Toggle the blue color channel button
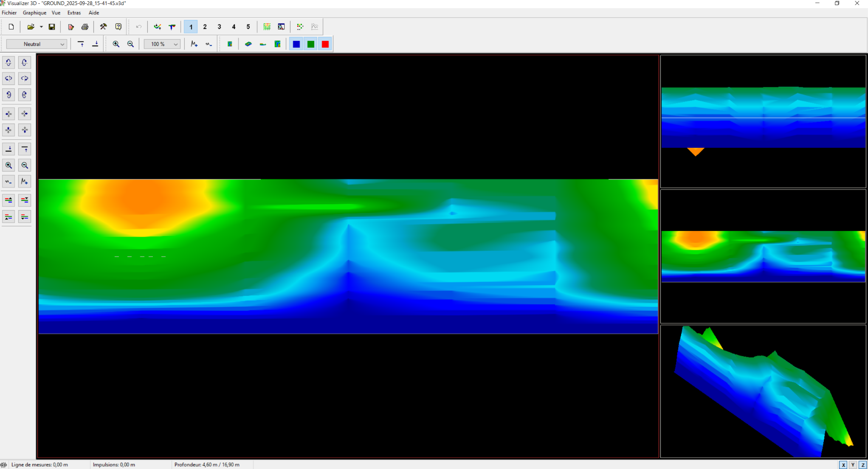Screen dimensions: 868x469 click(296, 44)
